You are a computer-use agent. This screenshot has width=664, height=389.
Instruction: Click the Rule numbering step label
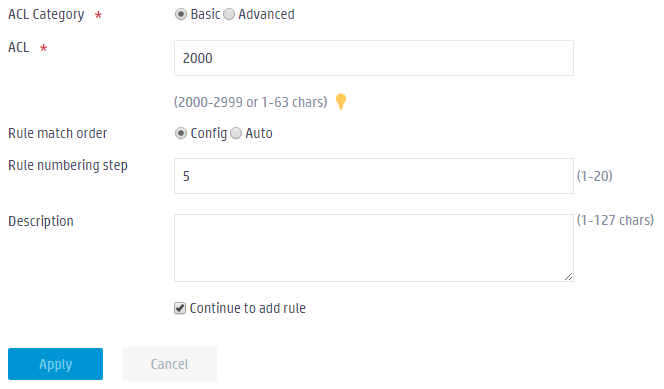(x=68, y=166)
